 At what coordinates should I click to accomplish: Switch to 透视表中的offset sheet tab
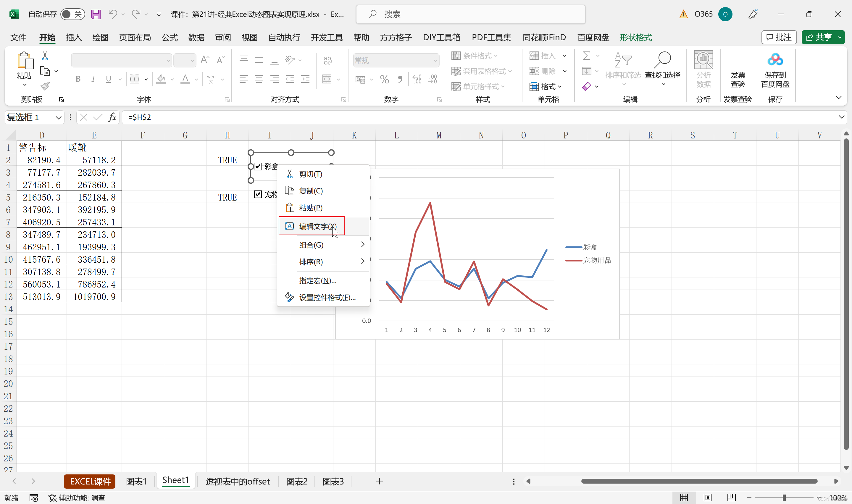pos(238,481)
